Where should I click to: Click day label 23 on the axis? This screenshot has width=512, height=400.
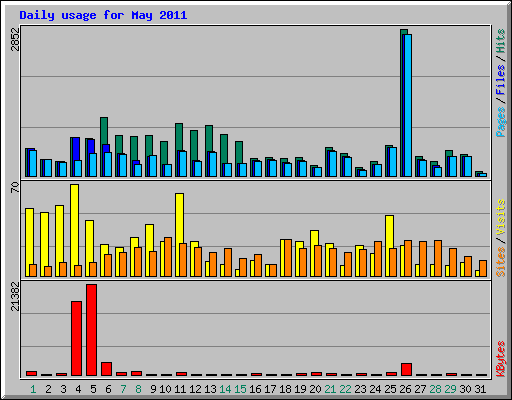point(360,389)
